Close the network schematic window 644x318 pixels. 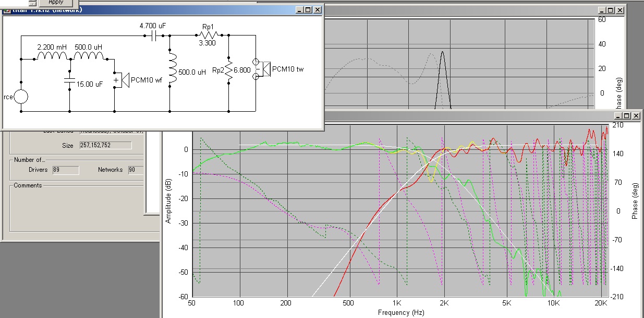coord(317,9)
